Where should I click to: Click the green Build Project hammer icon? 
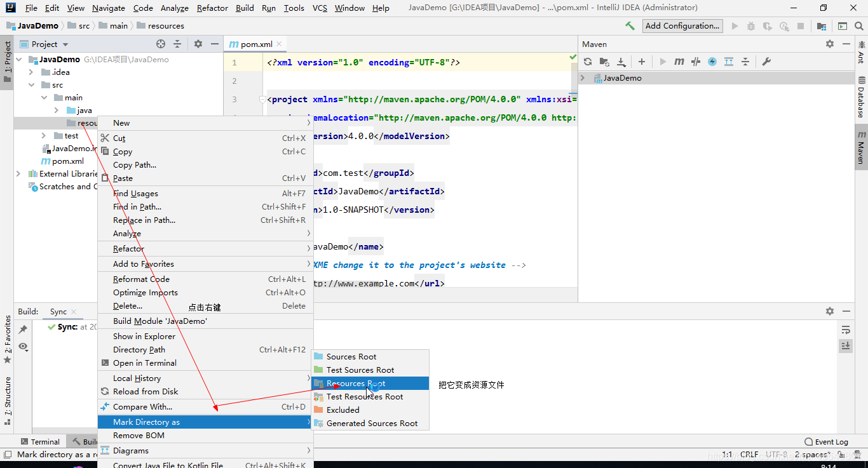(x=630, y=26)
